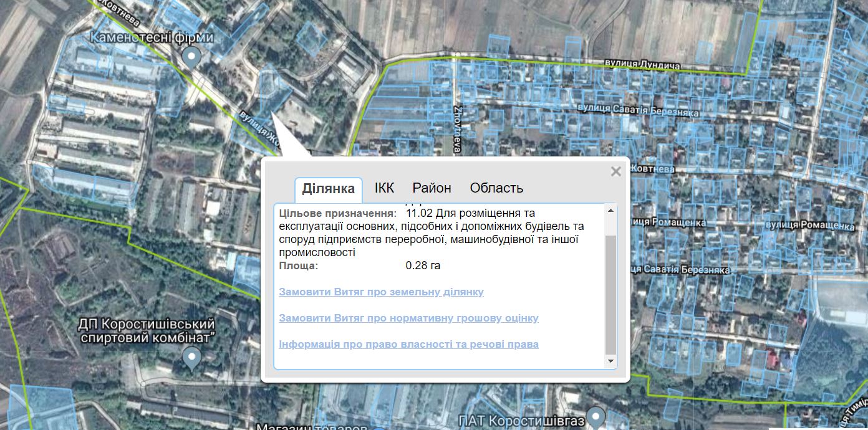
Task: Open Інформація про право власності link
Action: pyautogui.click(x=408, y=344)
